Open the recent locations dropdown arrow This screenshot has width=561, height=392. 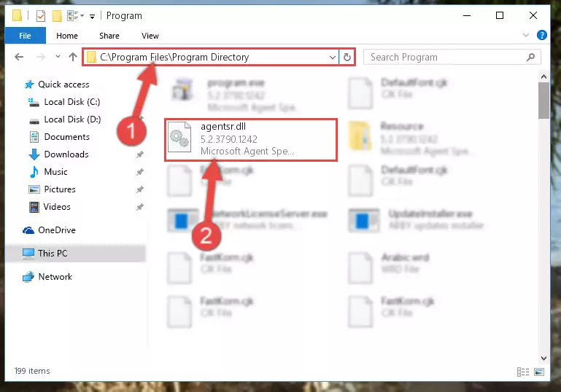click(58, 56)
